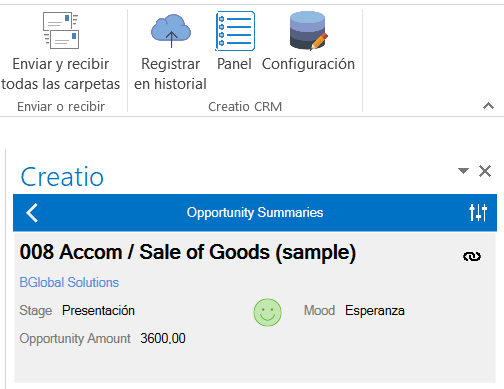Click the Configuración label in Creatio CRM group
Screen dimensions: 504x389
(308, 64)
